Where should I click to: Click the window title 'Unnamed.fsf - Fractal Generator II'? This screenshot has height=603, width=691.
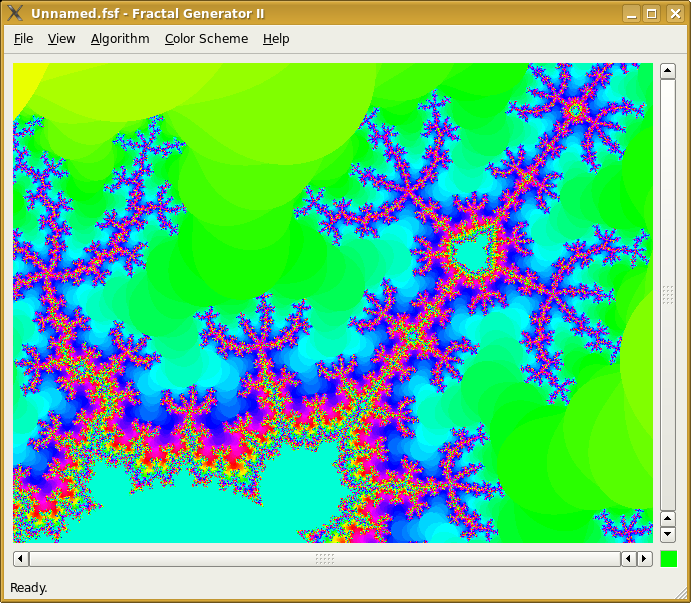[148, 14]
